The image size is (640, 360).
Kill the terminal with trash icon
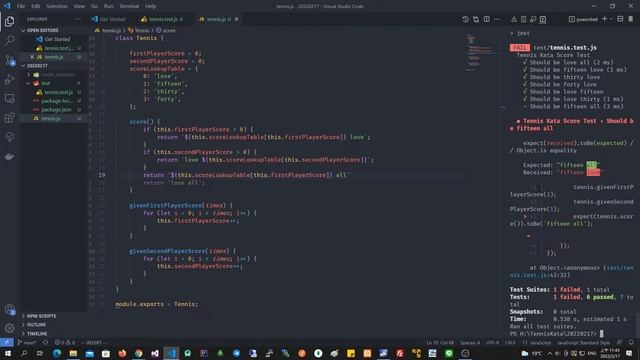631,19
